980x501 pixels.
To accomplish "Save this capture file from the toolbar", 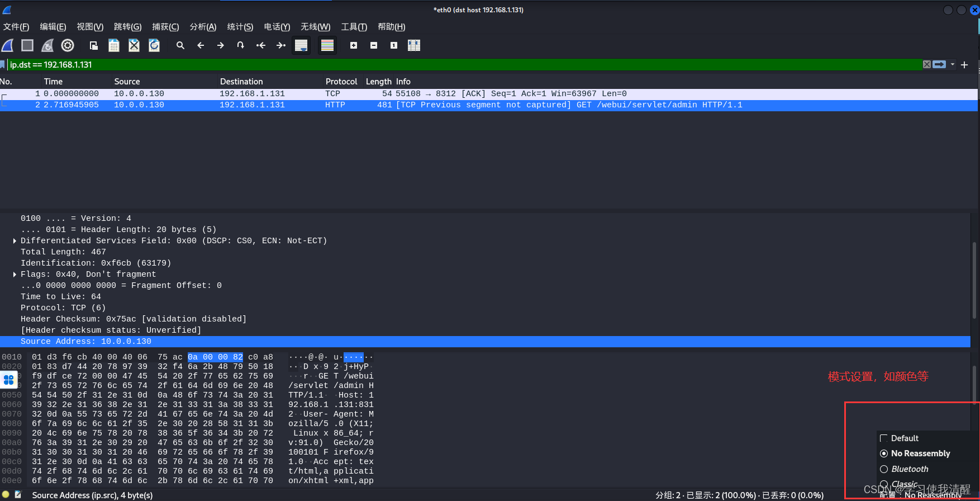I will coord(114,45).
